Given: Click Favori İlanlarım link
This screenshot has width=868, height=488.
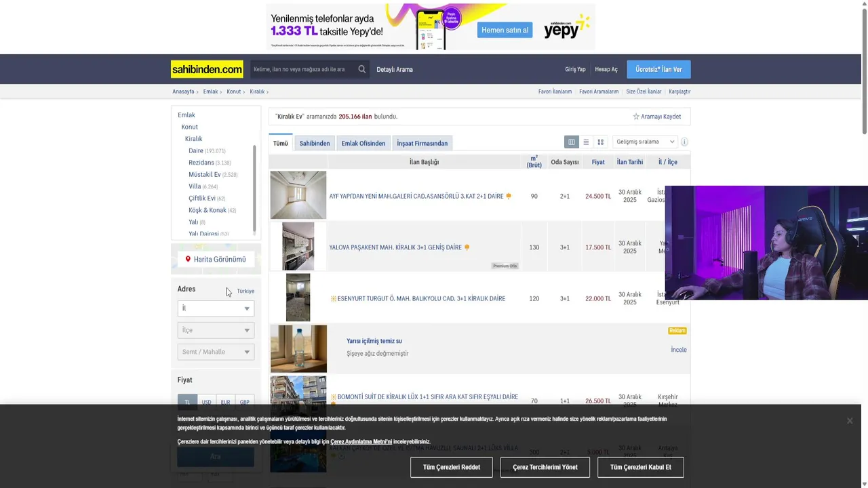Looking at the screenshot, I should pyautogui.click(x=555, y=91).
